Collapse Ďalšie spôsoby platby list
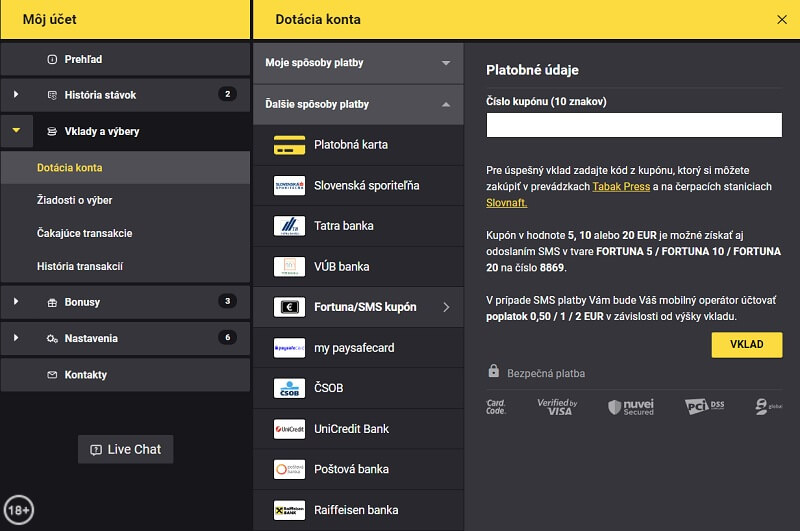 coord(446,104)
